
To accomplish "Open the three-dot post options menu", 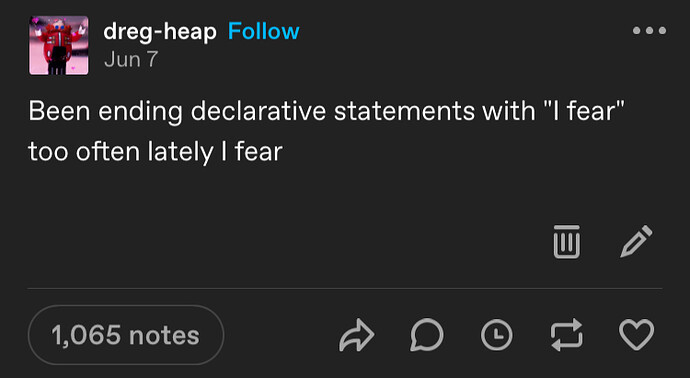I will [649, 31].
